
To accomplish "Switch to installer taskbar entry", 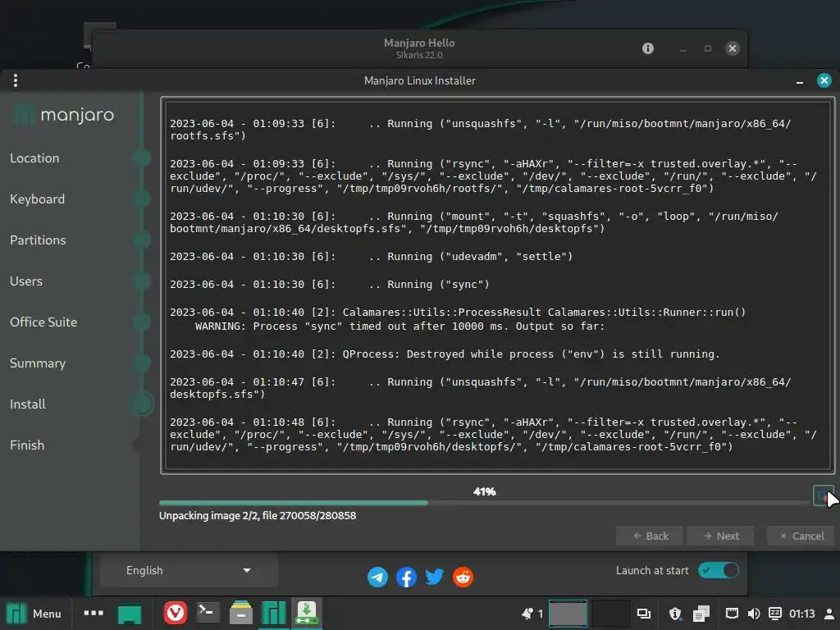I will (x=307, y=613).
